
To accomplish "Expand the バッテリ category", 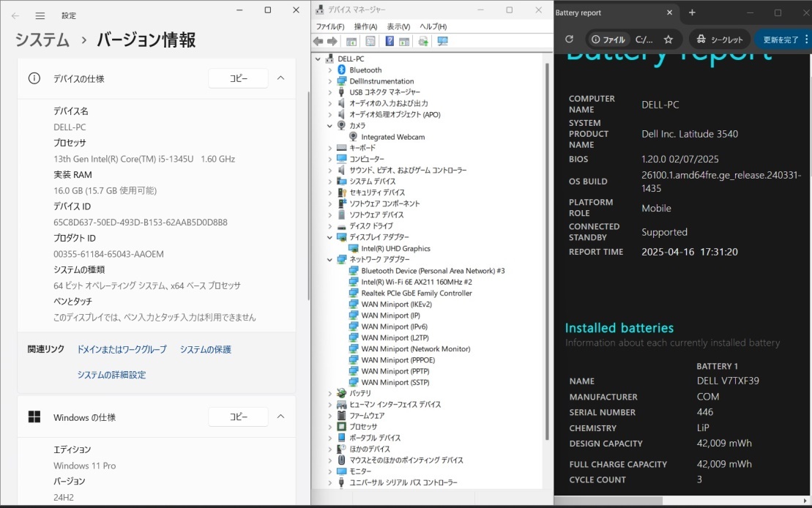I will click(x=330, y=394).
